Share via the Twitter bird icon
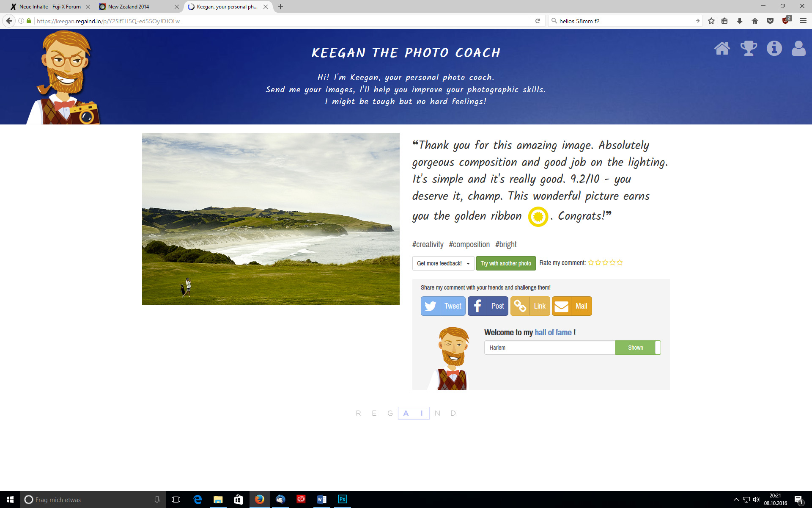This screenshot has width=812, height=508. point(431,306)
